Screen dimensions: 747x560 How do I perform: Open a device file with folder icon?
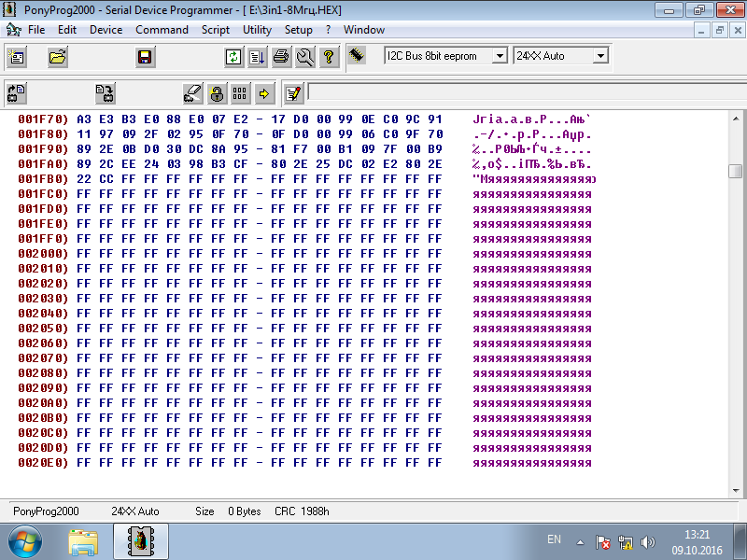(58, 58)
